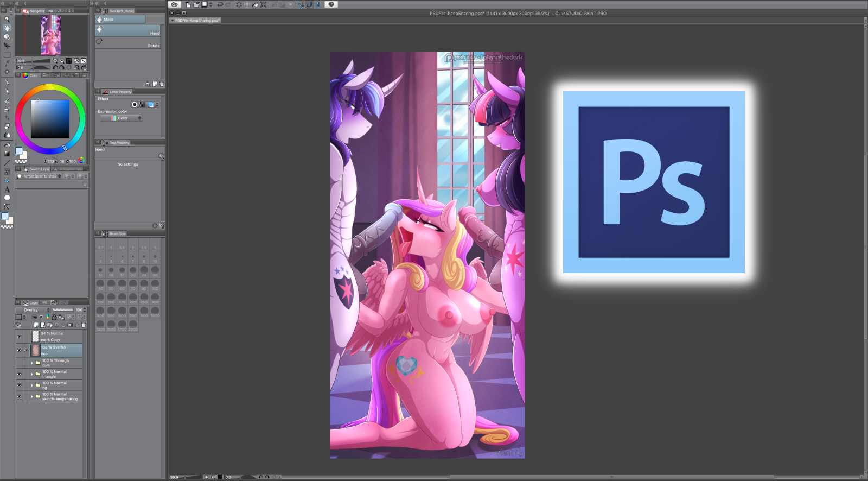The height and width of the screenshot is (481, 868).
Task: Click the main color swatch
Action: pos(18,150)
